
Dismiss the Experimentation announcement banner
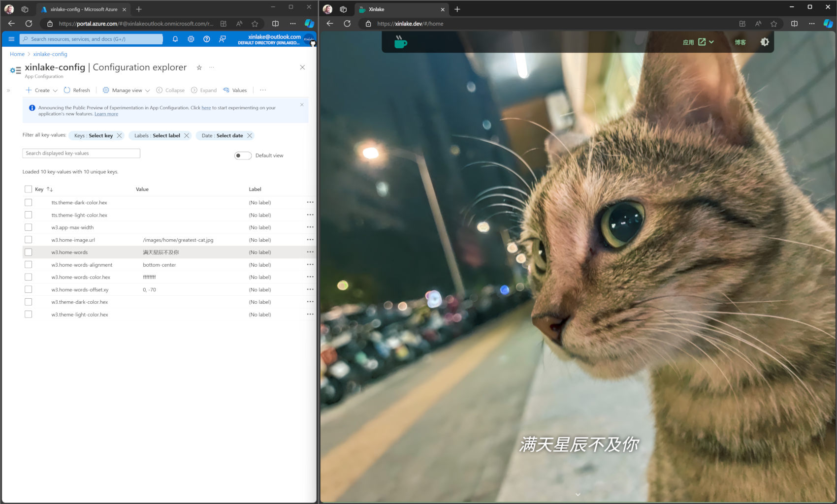tap(302, 105)
